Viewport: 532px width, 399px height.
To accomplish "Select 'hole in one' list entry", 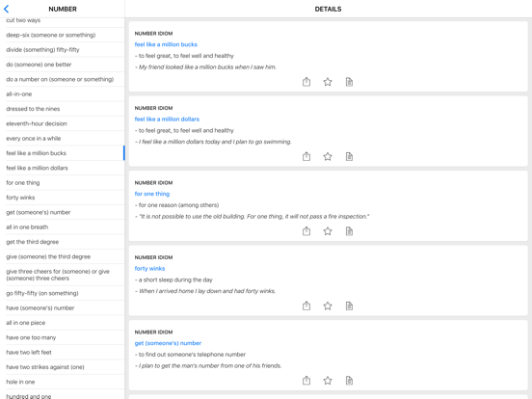I will tap(63, 382).
